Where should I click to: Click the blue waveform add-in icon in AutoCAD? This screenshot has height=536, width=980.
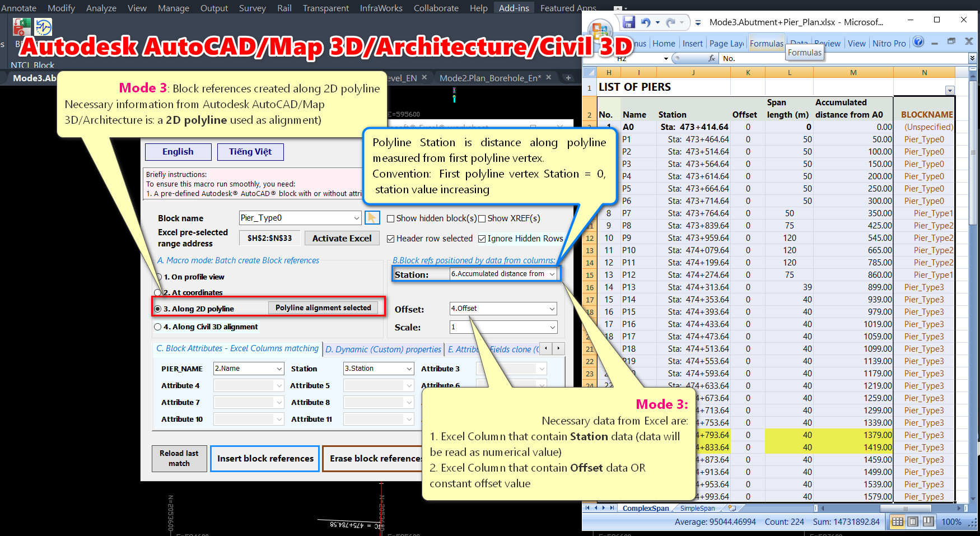coord(43,27)
